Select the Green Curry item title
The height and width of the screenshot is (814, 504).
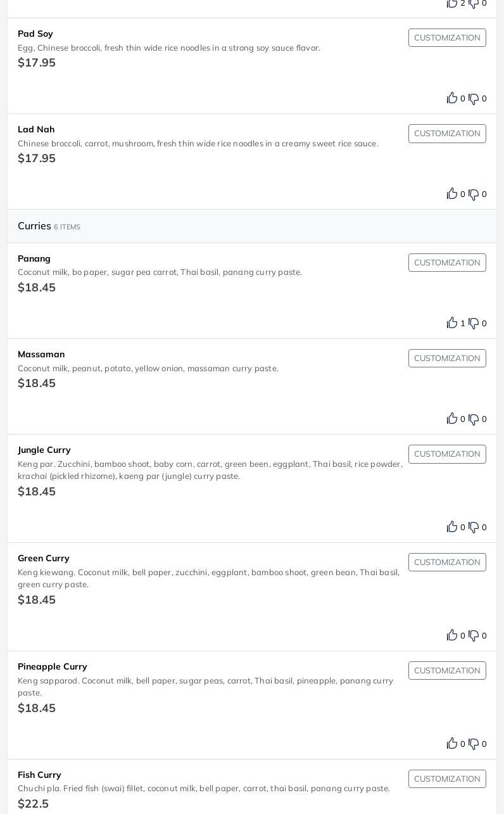[x=44, y=558]
